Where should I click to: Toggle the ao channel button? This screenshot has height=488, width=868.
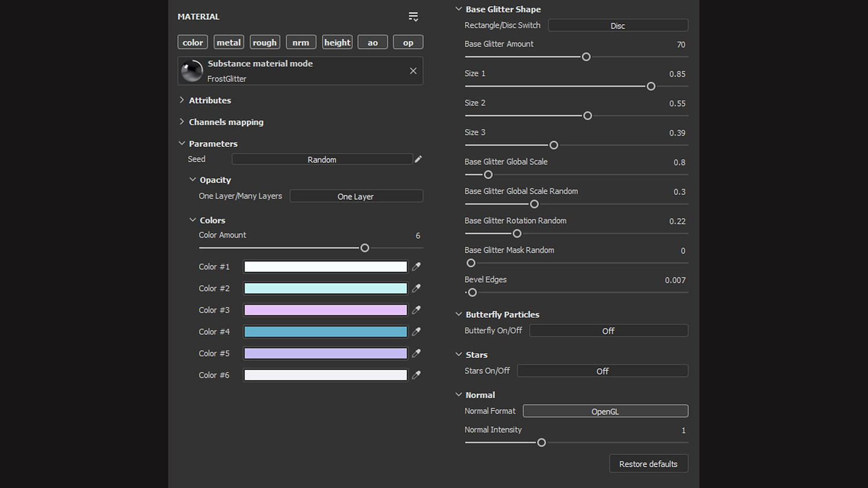pyautogui.click(x=373, y=42)
